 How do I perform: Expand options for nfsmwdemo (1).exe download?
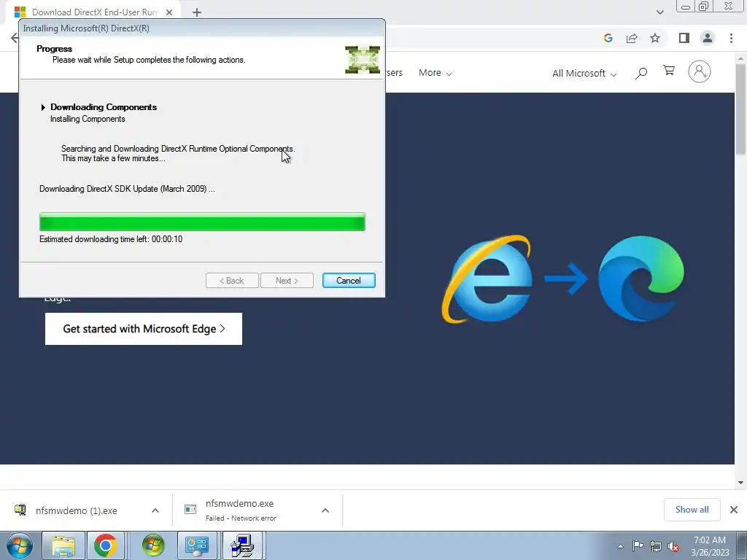(155, 510)
